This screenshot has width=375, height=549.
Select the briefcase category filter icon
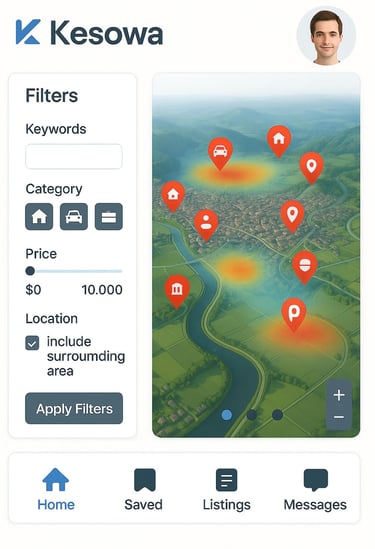coord(109,216)
